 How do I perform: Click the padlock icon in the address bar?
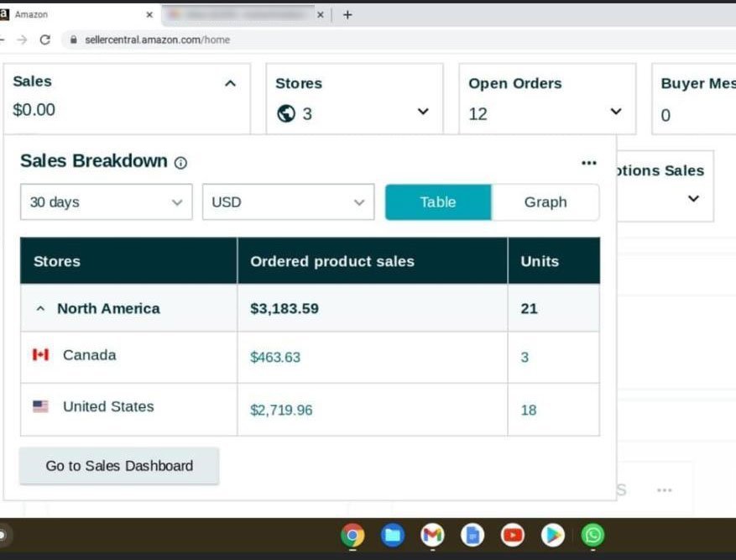point(74,39)
